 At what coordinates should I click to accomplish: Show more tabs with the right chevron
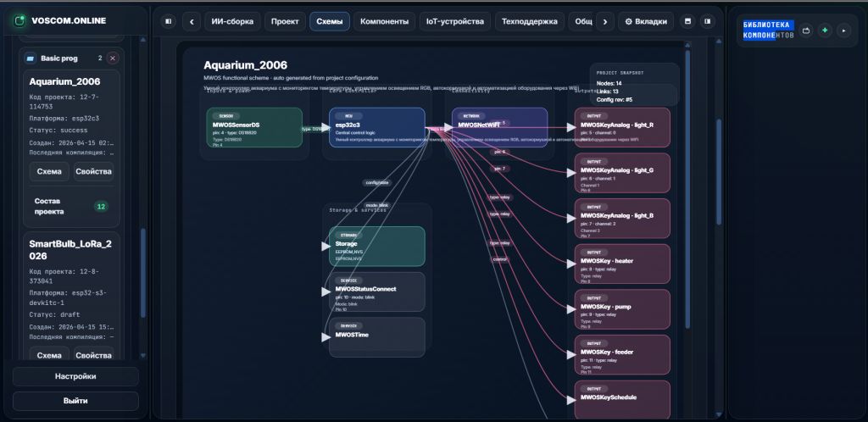click(x=604, y=21)
